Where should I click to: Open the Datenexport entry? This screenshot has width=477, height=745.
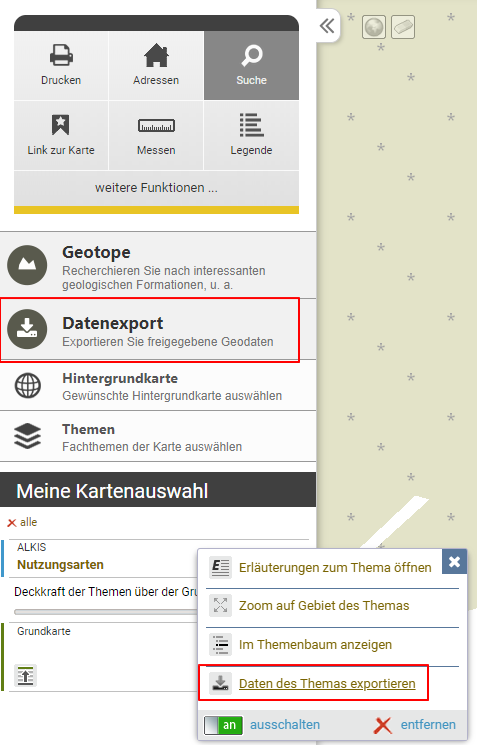(150, 330)
